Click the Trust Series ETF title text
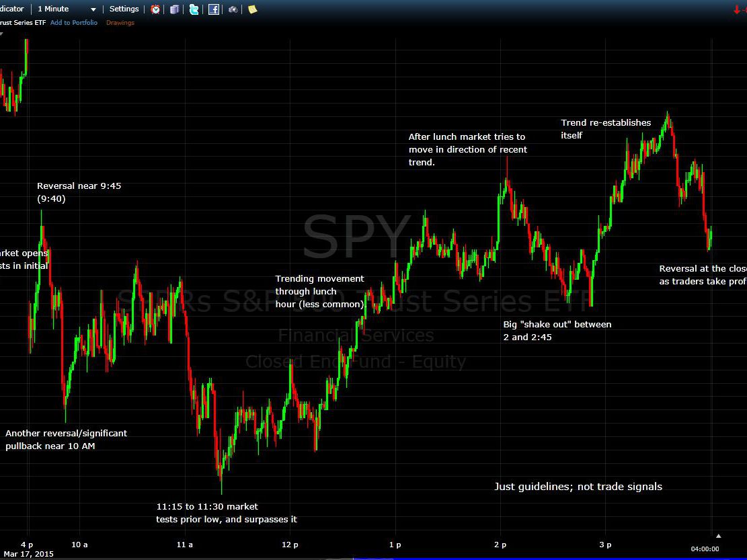 [23, 22]
